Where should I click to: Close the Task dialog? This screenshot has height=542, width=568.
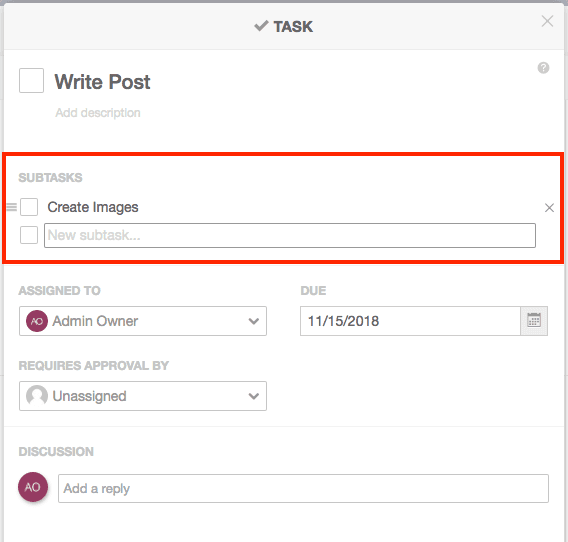(x=547, y=21)
